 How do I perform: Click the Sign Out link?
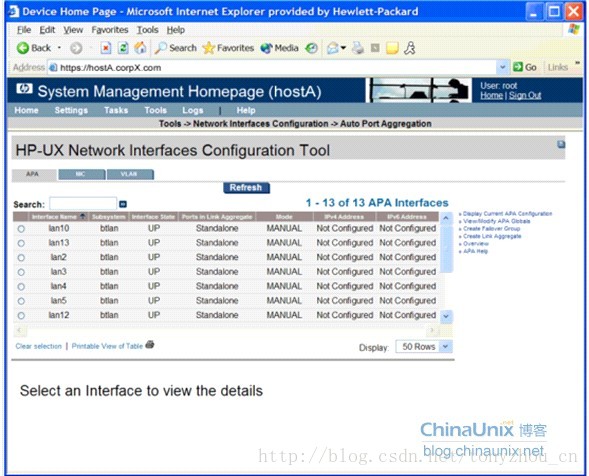[x=525, y=95]
